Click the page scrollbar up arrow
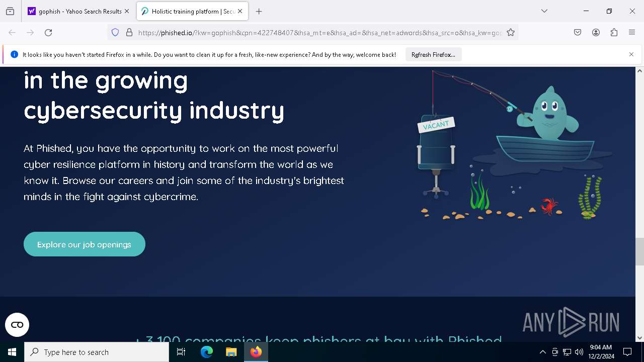This screenshot has width=644, height=362. (639, 71)
